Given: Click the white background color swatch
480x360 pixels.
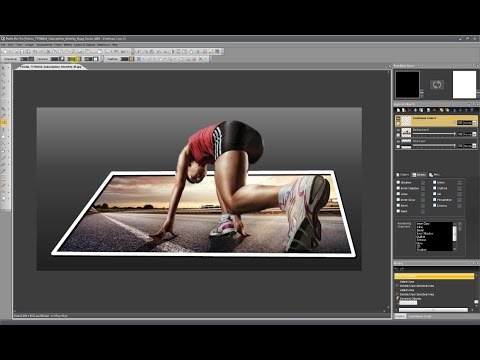Looking at the screenshot, I should click(x=464, y=84).
